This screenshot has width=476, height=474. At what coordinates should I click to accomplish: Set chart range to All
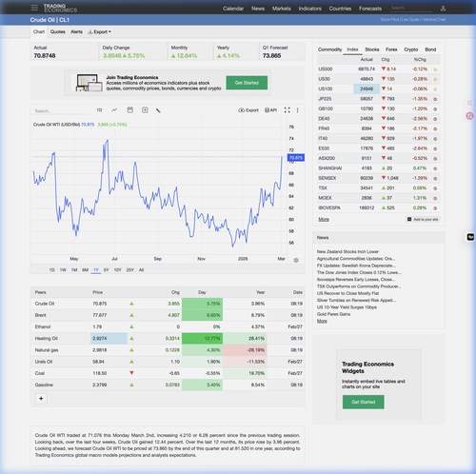tap(142, 270)
